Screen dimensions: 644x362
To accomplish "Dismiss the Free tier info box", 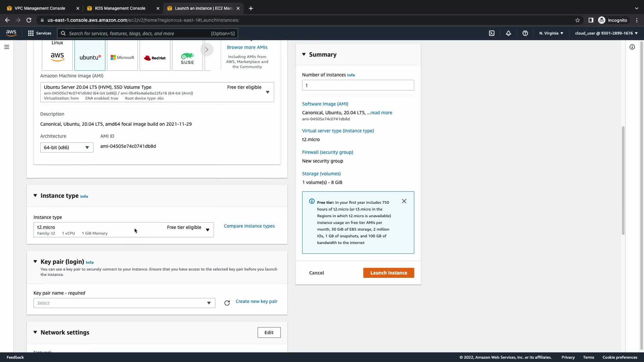I will coord(404,201).
